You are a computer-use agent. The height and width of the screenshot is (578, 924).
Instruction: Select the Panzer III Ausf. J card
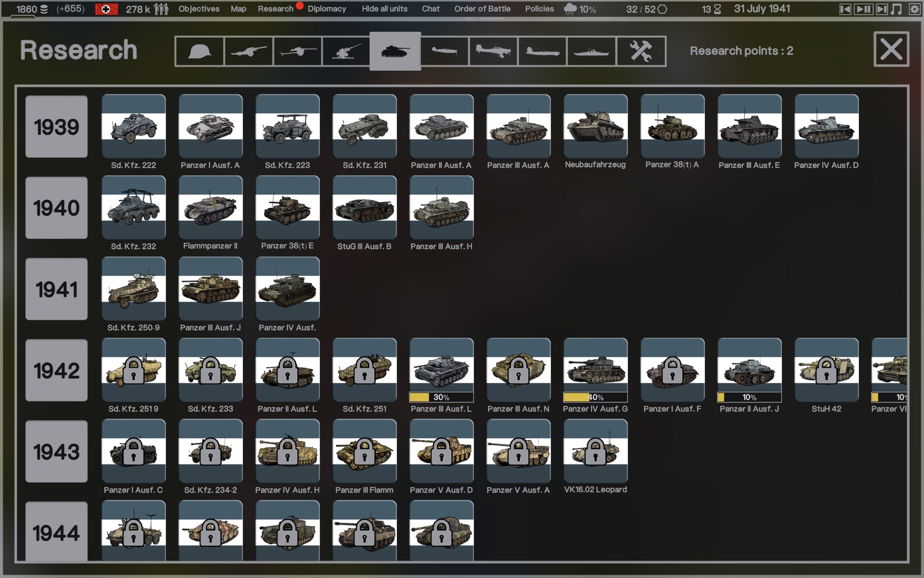(211, 289)
